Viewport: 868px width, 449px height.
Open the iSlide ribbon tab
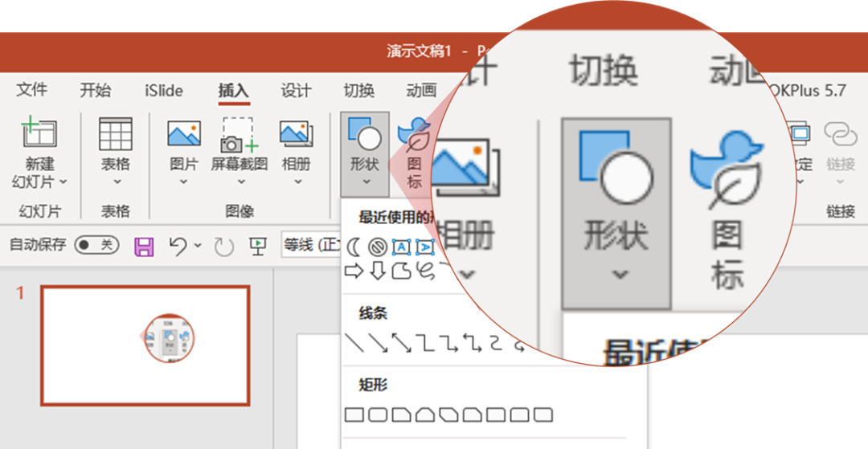pos(164,90)
